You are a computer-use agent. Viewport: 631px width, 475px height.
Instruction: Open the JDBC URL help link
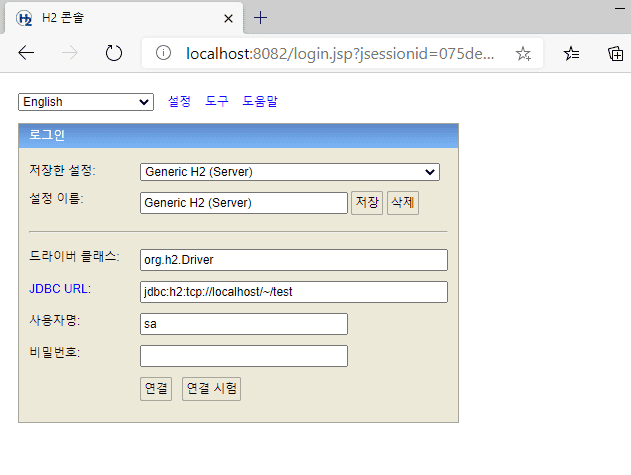pyautogui.click(x=60, y=289)
